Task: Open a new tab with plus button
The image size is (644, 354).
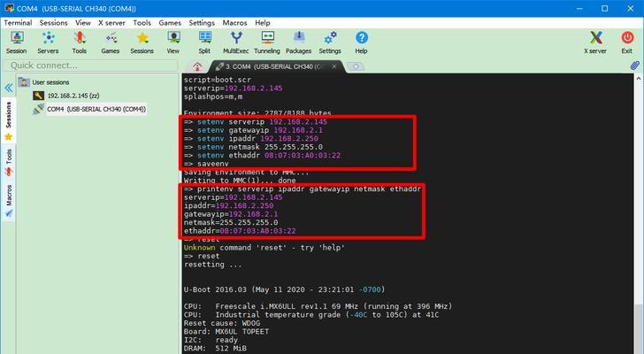Action: coord(356,66)
